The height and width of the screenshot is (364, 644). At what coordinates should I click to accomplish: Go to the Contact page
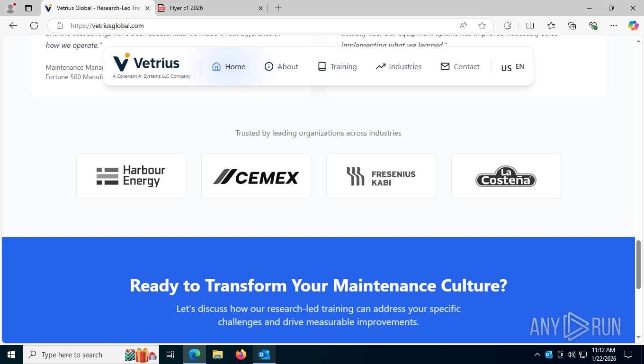[x=460, y=66]
